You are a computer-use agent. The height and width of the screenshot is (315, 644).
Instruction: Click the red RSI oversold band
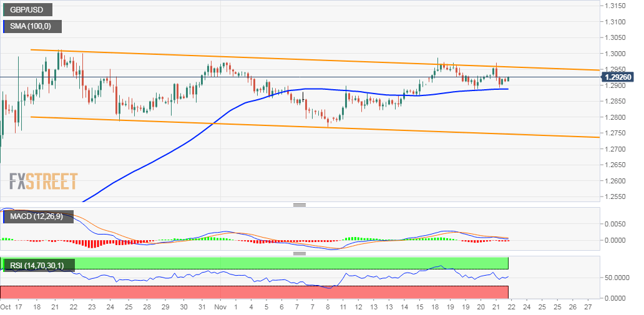click(255, 292)
